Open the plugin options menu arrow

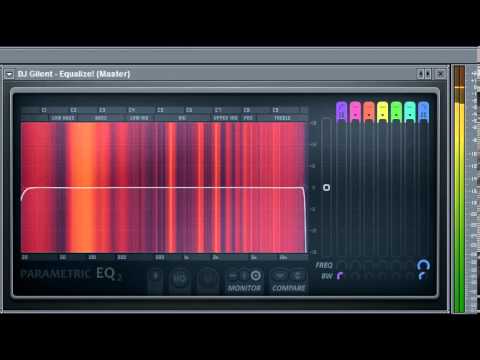(x=9, y=74)
